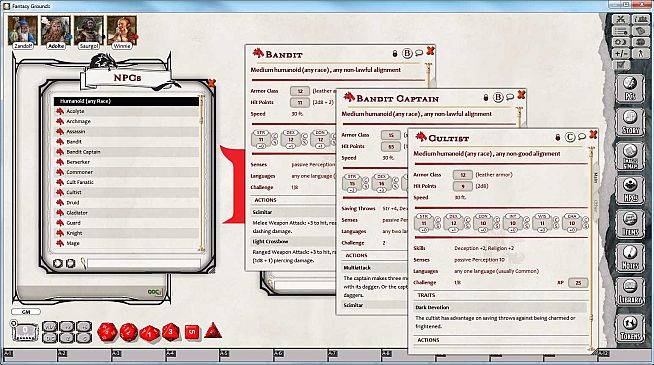Open the NPCs sidebar button
This screenshot has height=365, width=654.
point(630,190)
